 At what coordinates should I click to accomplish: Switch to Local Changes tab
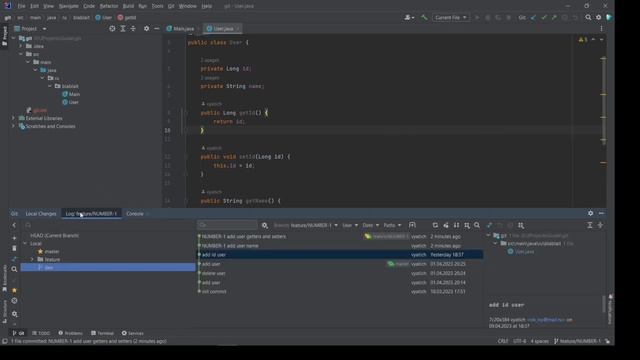[x=41, y=213]
